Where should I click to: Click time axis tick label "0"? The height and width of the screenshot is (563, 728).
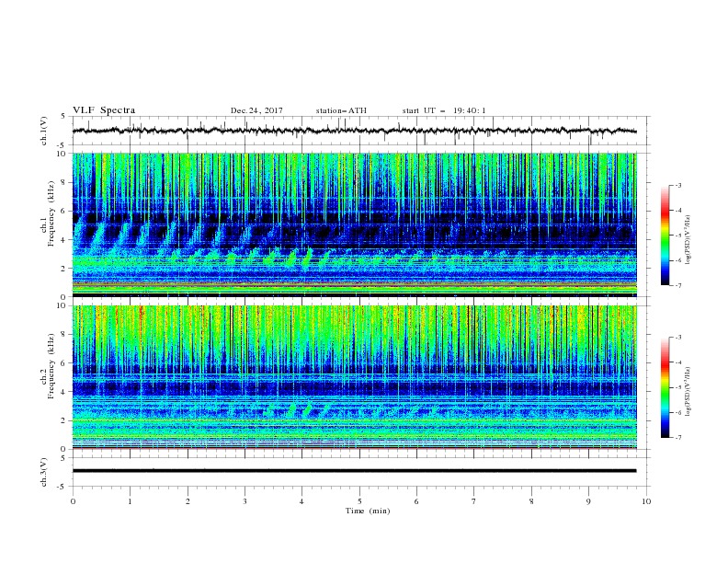tap(73, 501)
